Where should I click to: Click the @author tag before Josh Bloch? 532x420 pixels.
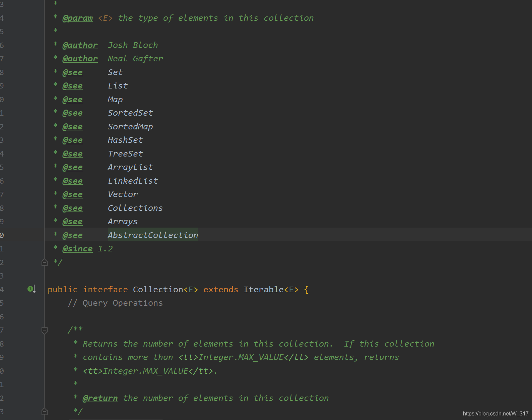tap(80, 45)
